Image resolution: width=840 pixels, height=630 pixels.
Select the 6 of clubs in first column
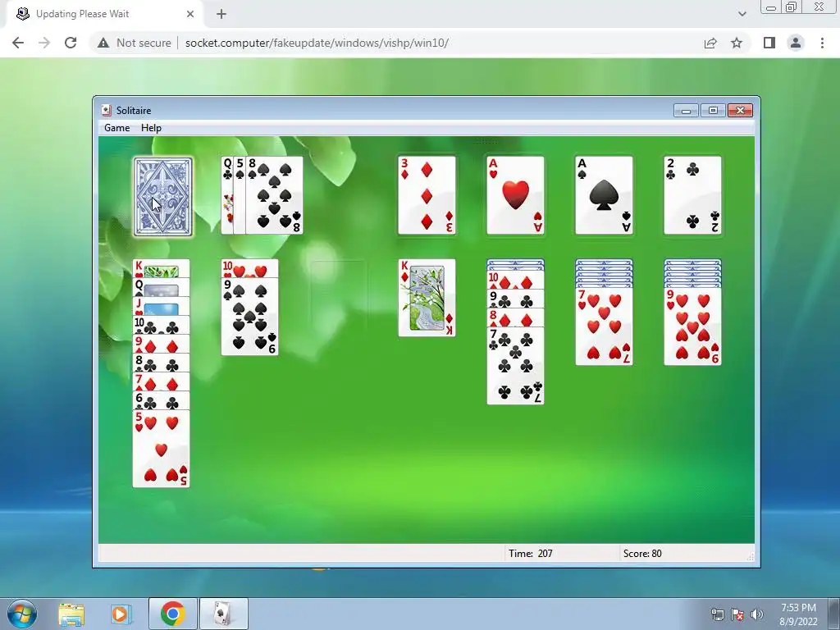(x=162, y=400)
